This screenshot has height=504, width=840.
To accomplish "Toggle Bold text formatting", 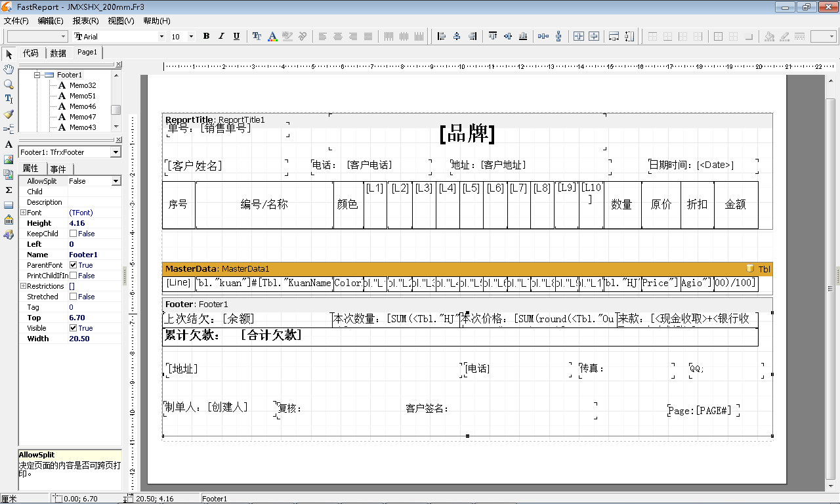I will [x=206, y=37].
